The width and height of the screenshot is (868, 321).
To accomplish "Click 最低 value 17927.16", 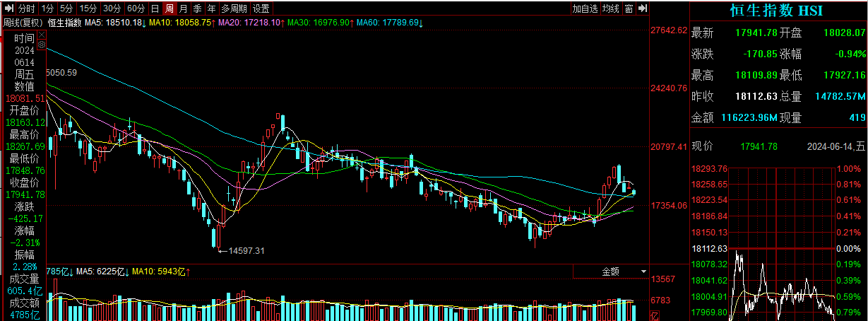I will pyautogui.click(x=844, y=76).
